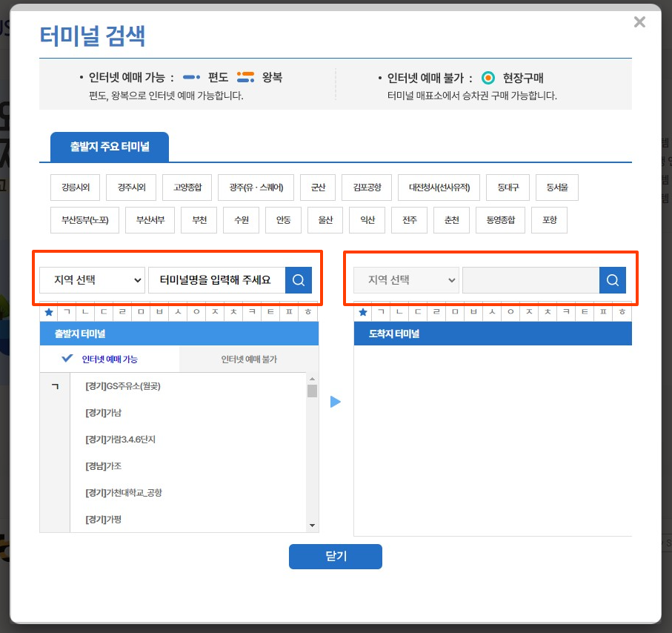Image resolution: width=672 pixels, height=633 pixels.
Task: Choose 경주시외 terminal button
Action: (x=131, y=188)
